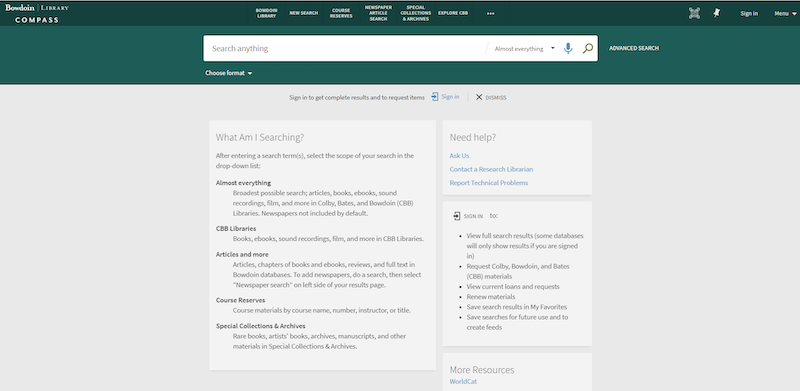Open Report Technical Problems link
800x391 pixels.
click(489, 183)
